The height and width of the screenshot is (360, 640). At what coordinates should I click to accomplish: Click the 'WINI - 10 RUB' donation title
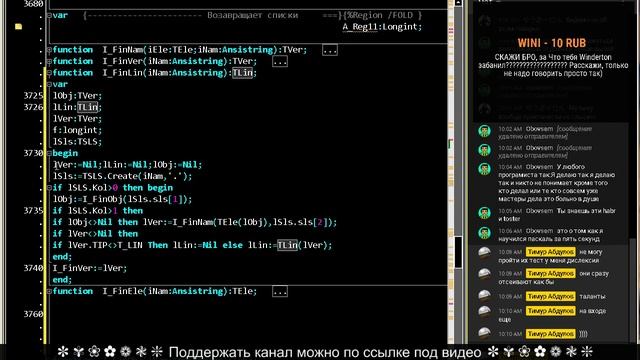click(551, 43)
